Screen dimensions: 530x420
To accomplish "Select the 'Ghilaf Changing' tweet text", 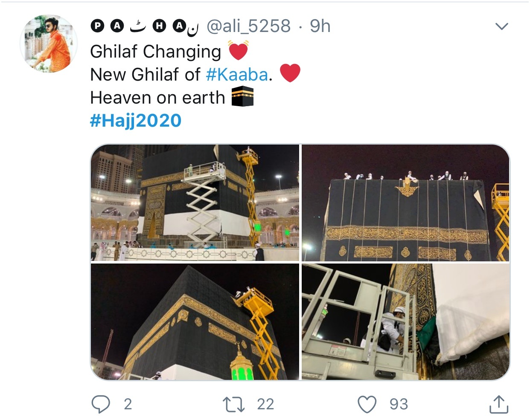I will [x=156, y=52].
